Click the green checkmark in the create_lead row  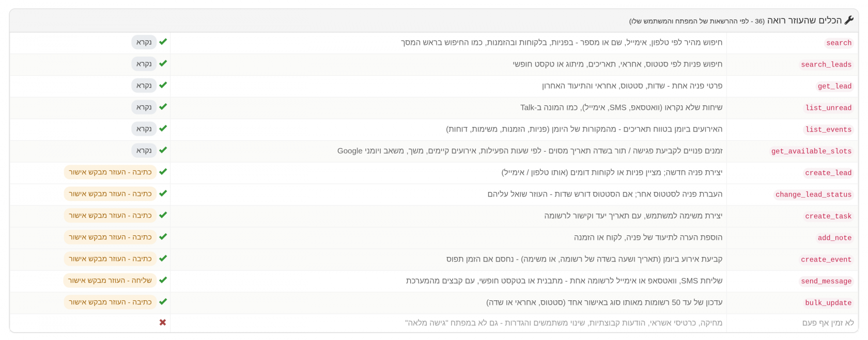pyautogui.click(x=163, y=172)
